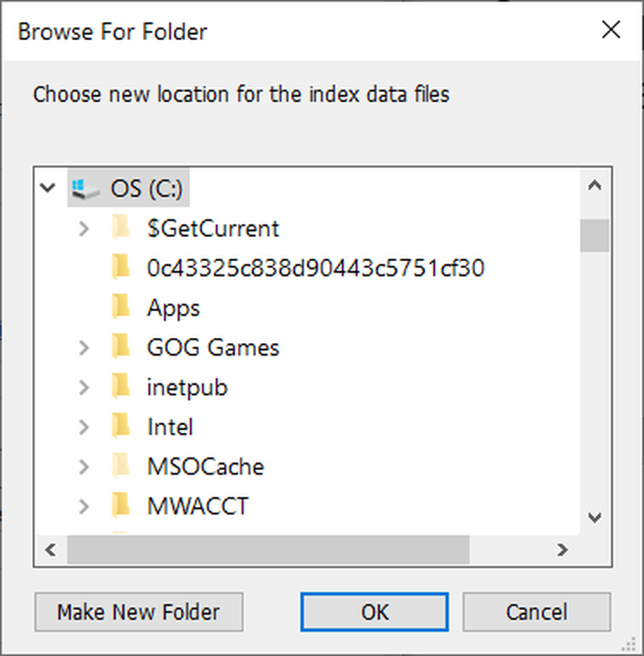Click the Apps folder icon
Image resolution: width=644 pixels, height=656 pixels.
[121, 307]
